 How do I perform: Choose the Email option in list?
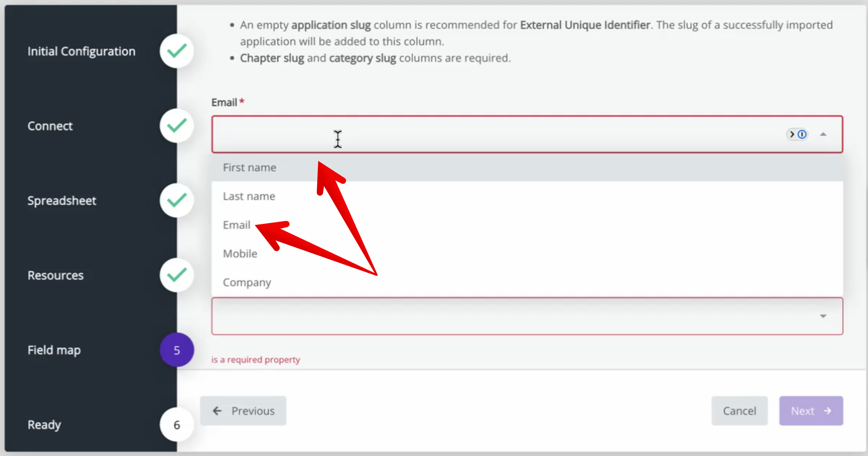coord(237,225)
